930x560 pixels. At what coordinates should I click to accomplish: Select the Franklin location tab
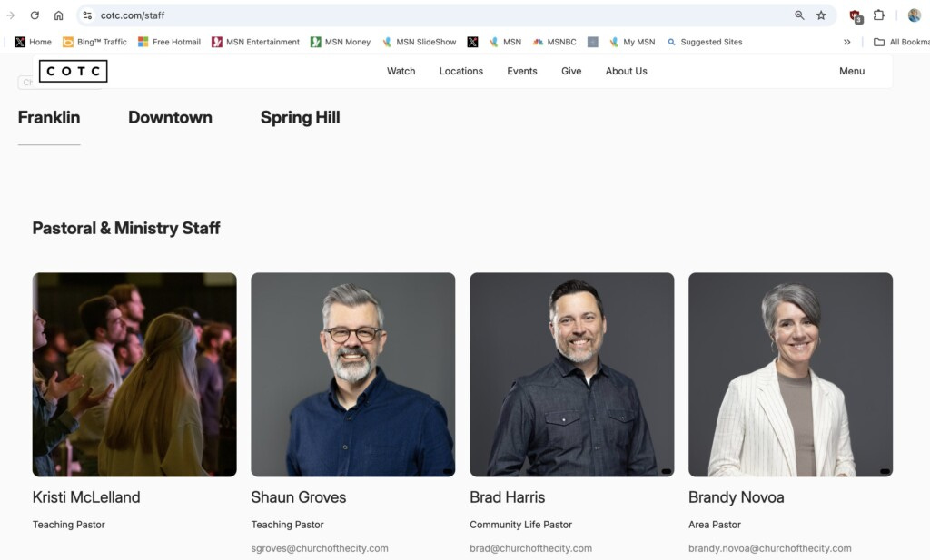pos(49,117)
